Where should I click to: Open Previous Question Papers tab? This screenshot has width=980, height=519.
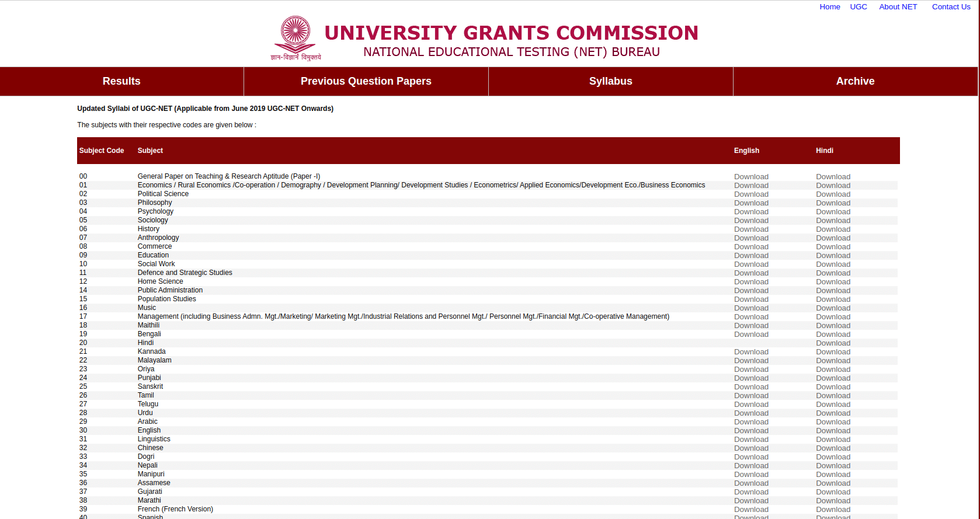click(x=366, y=81)
